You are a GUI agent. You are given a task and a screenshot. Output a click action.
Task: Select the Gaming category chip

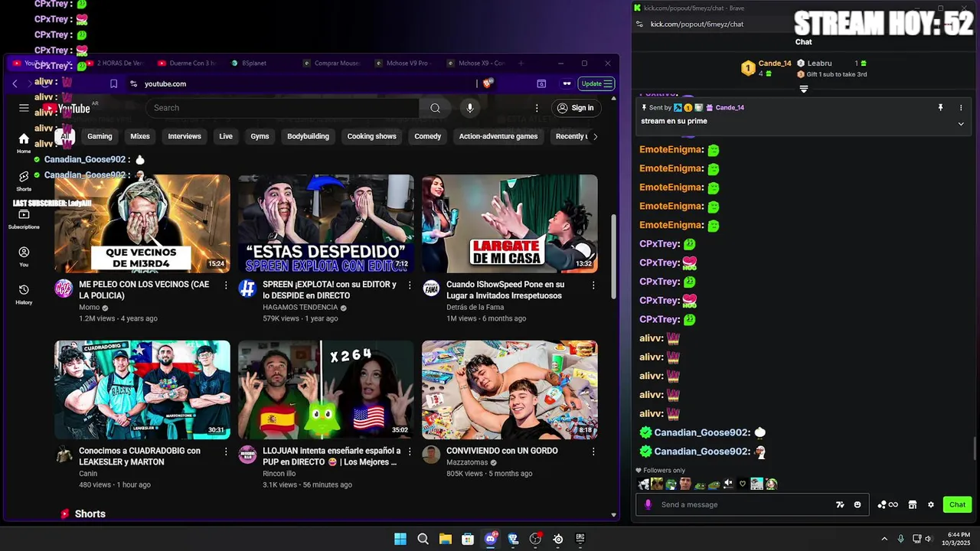[x=100, y=136]
